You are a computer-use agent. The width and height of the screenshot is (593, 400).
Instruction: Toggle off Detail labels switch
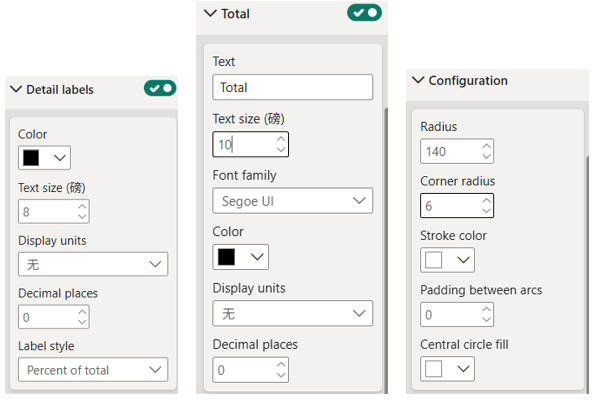point(160,88)
